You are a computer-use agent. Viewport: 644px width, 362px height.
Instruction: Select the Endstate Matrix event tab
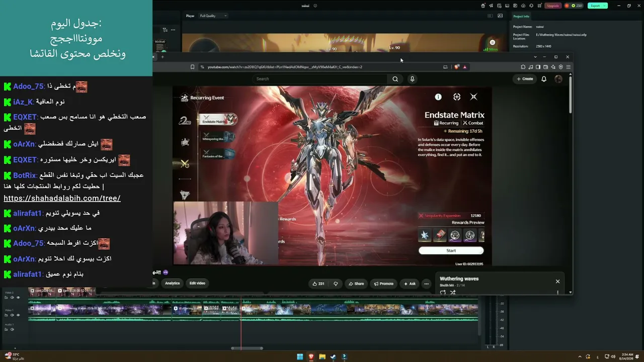click(x=218, y=120)
